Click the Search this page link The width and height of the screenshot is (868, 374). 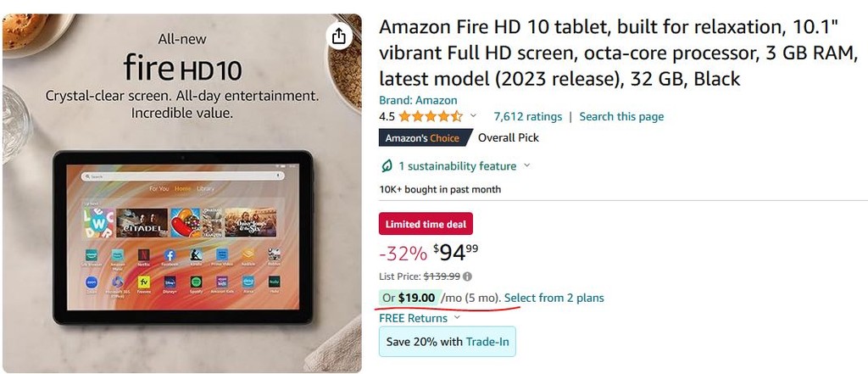621,116
